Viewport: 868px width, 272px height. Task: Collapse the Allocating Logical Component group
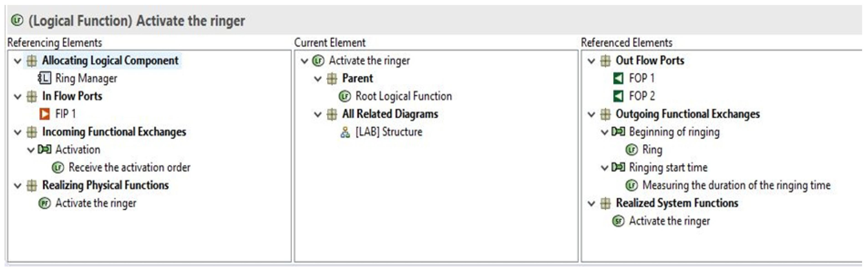[x=18, y=61]
